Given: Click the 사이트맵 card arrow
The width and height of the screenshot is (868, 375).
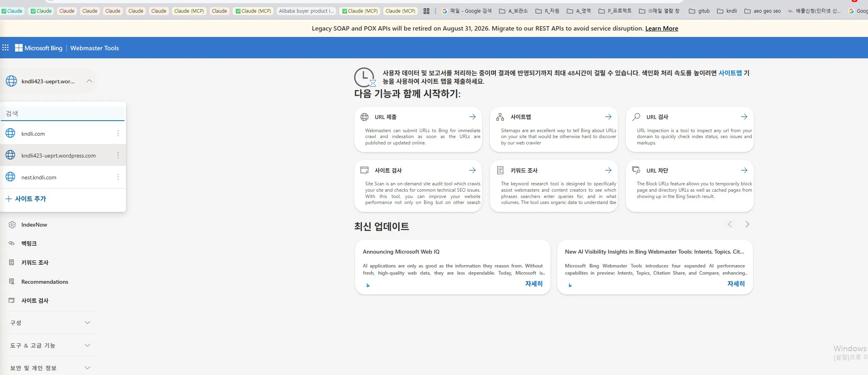Looking at the screenshot, I should [x=608, y=117].
